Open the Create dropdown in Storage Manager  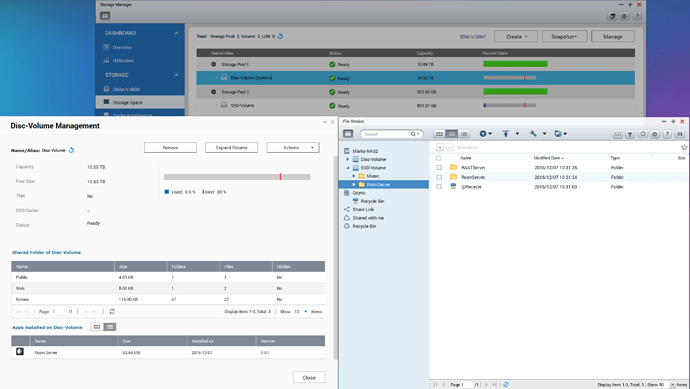pyautogui.click(x=516, y=37)
